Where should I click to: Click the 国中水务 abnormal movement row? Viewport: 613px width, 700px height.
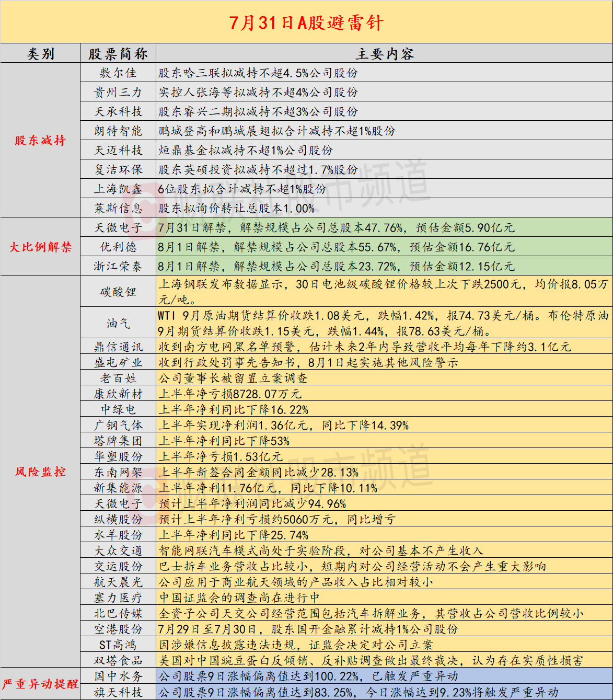coord(119,676)
